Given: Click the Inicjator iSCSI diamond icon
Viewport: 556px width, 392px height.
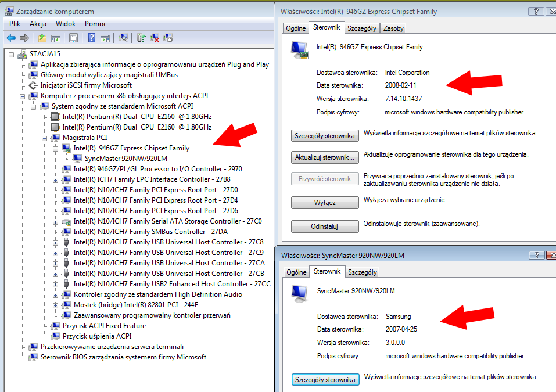Looking at the screenshot, I should click(x=33, y=85).
